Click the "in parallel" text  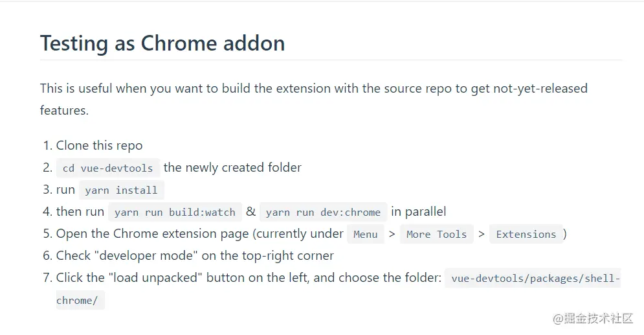[419, 212]
